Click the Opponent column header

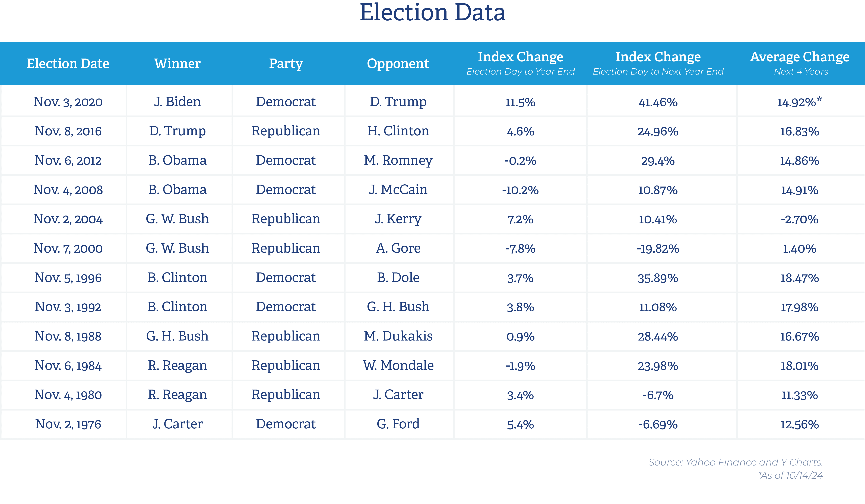click(398, 63)
